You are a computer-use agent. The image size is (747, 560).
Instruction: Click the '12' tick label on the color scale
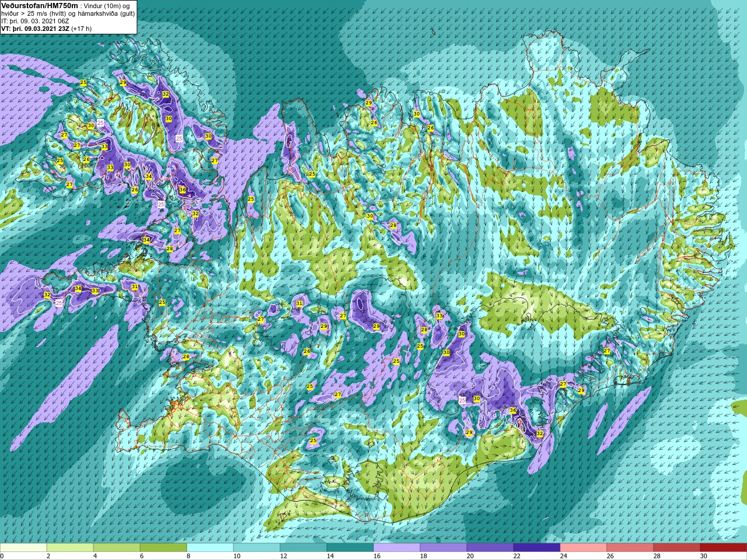(284, 556)
